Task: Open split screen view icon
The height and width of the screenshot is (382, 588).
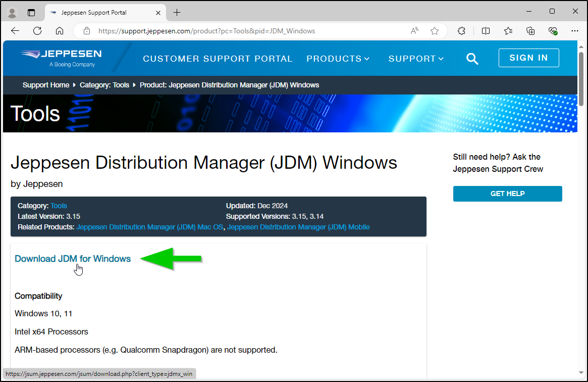Action: pos(486,31)
